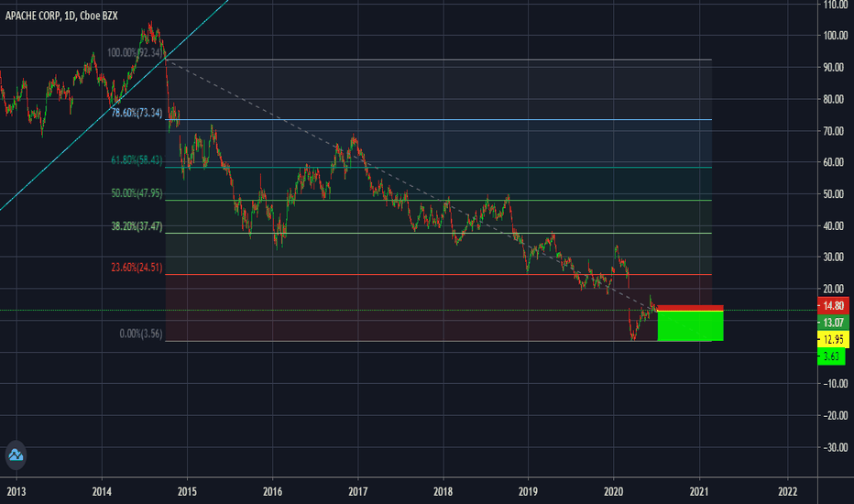This screenshot has width=854, height=504.
Task: Select the 38.20%(37.47) Fibonacci label
Action: point(137,226)
